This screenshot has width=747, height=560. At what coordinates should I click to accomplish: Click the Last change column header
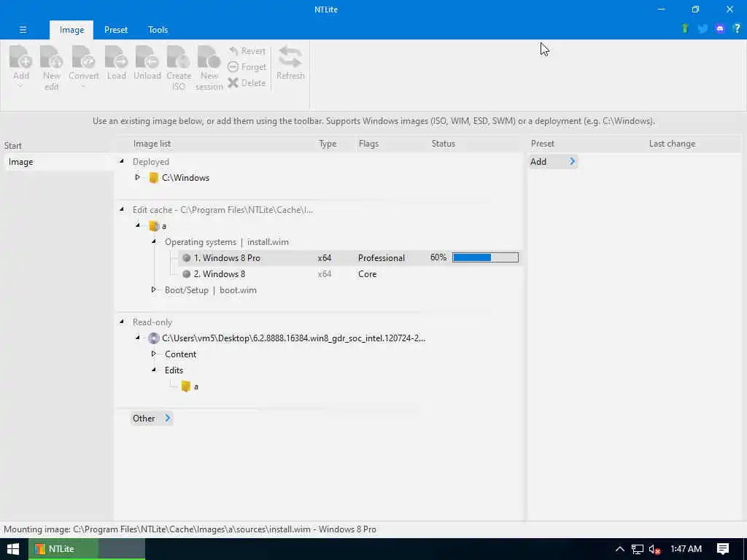pyautogui.click(x=672, y=144)
